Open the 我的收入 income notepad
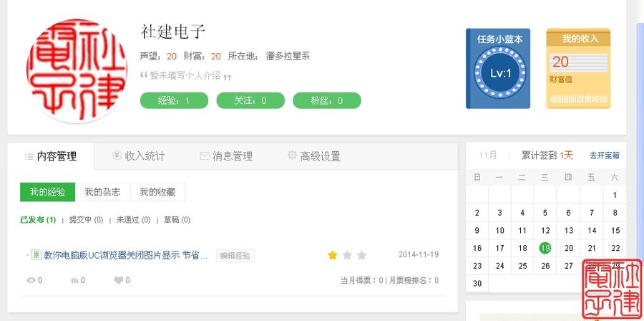The image size is (644, 321). tap(578, 69)
